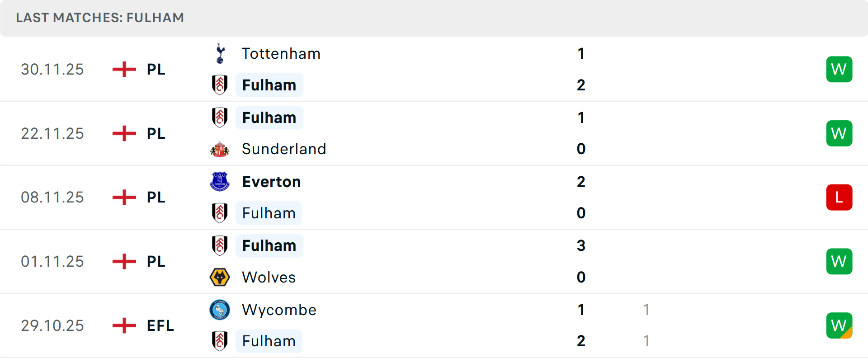The height and width of the screenshot is (358, 868).
Task: Click the Sunderland club crest
Action: (220, 149)
